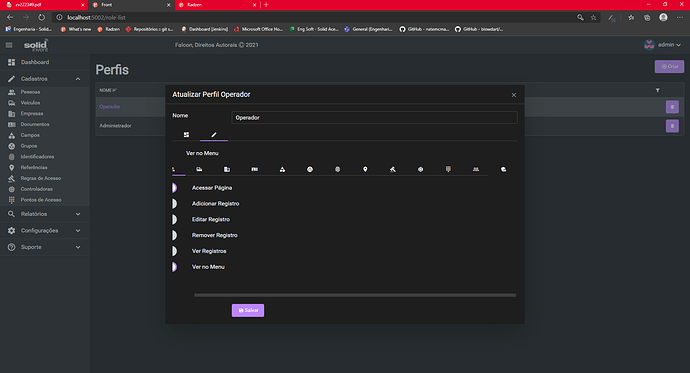Screen dimensions: 690x373
Task: Click the Salvar button
Action: click(x=248, y=310)
